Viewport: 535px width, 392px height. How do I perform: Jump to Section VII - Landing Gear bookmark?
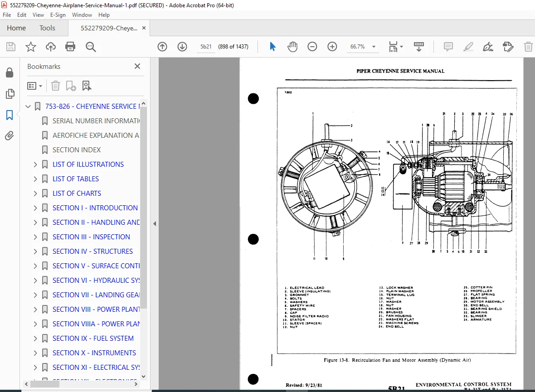(96, 295)
